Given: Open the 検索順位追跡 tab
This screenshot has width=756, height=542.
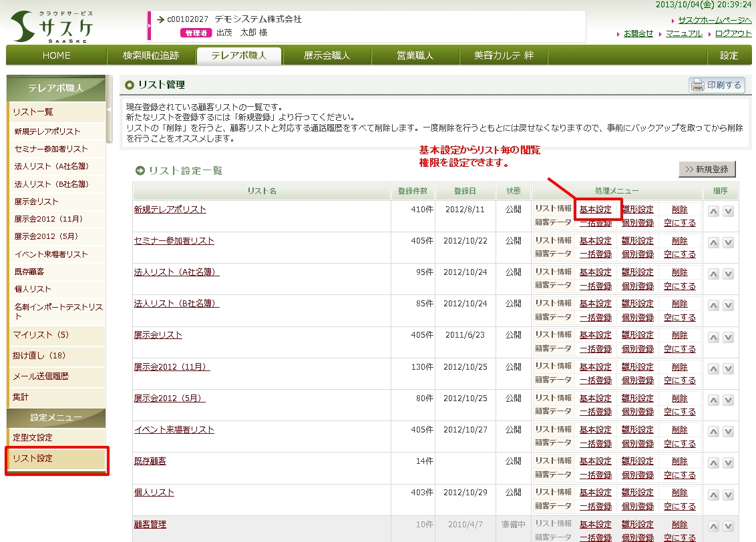Looking at the screenshot, I should click(151, 55).
